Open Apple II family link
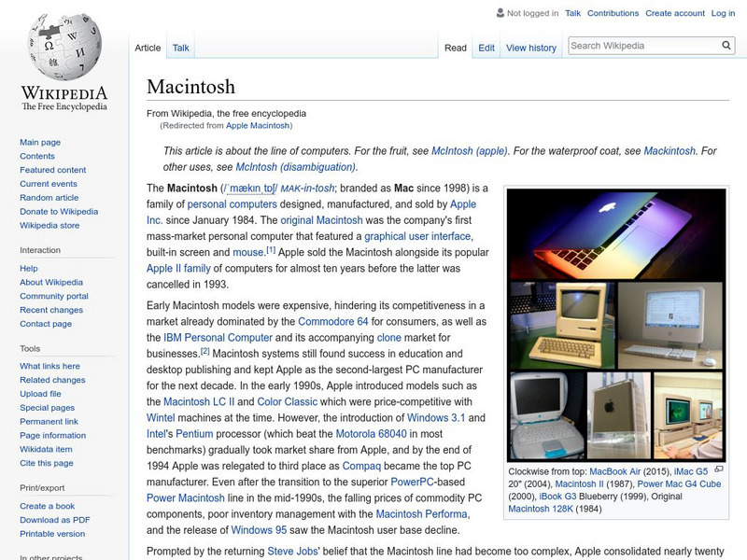This screenshot has height=560, width=747. tap(178, 268)
